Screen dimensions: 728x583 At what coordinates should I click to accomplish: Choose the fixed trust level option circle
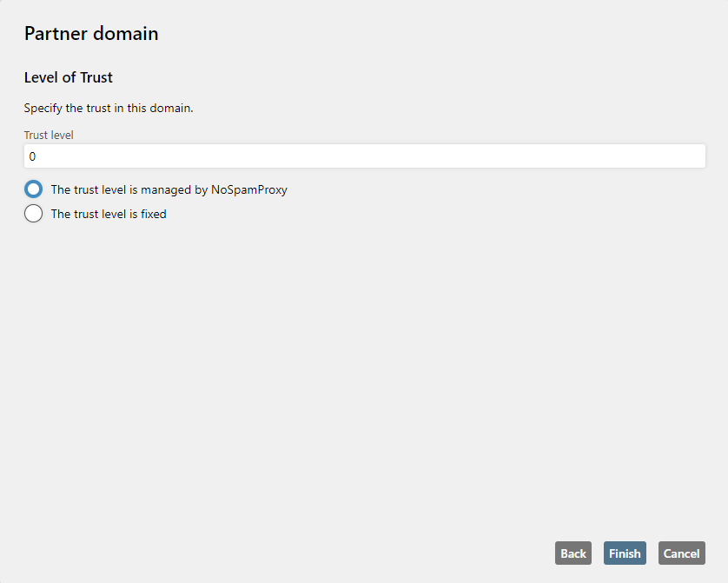pyautogui.click(x=33, y=214)
